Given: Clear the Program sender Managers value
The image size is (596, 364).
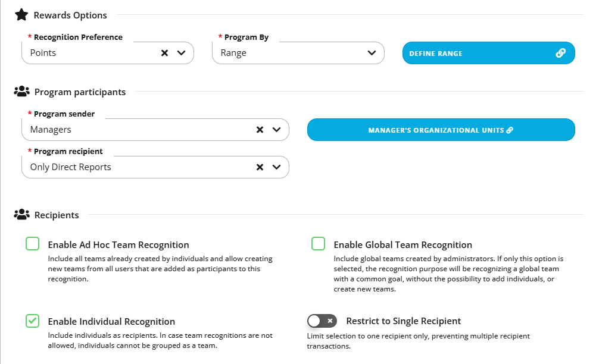Looking at the screenshot, I should (260, 130).
